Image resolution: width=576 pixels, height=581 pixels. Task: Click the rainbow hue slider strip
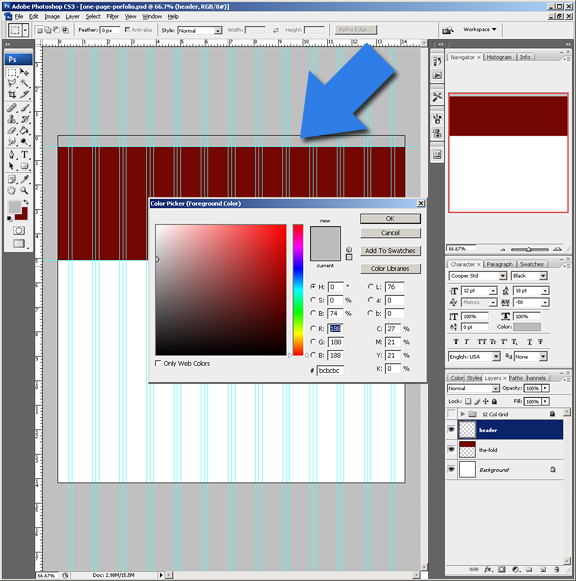(298, 290)
